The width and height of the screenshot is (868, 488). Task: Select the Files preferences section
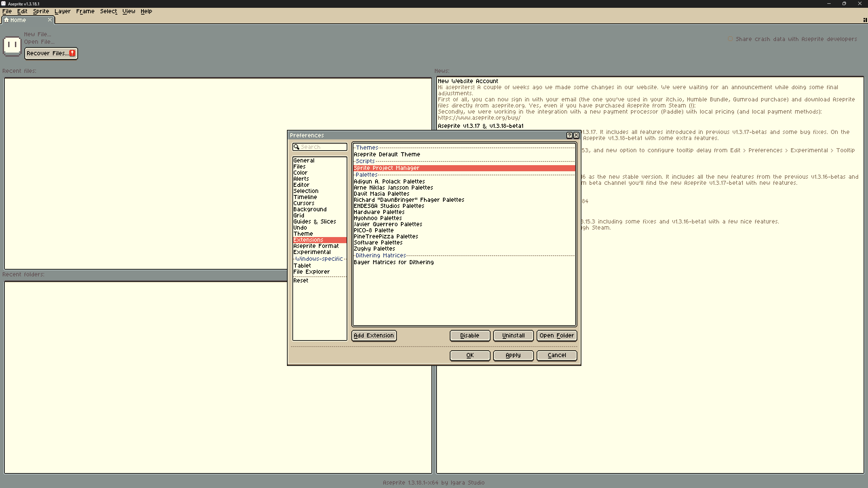[x=320, y=167]
